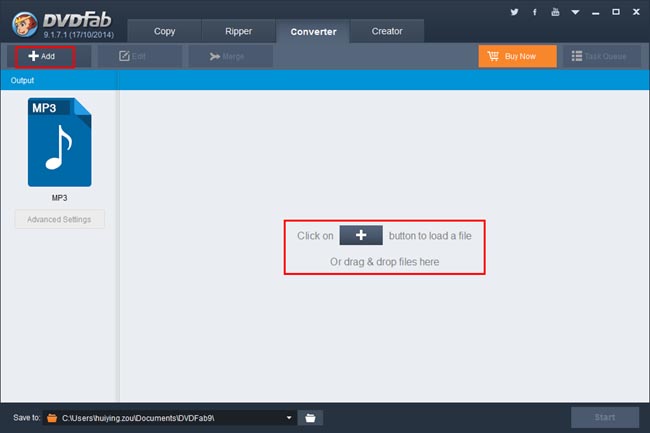This screenshot has width=650, height=433.
Task: Click the 'Or drag & drop files here' text
Action: pyautogui.click(x=384, y=262)
